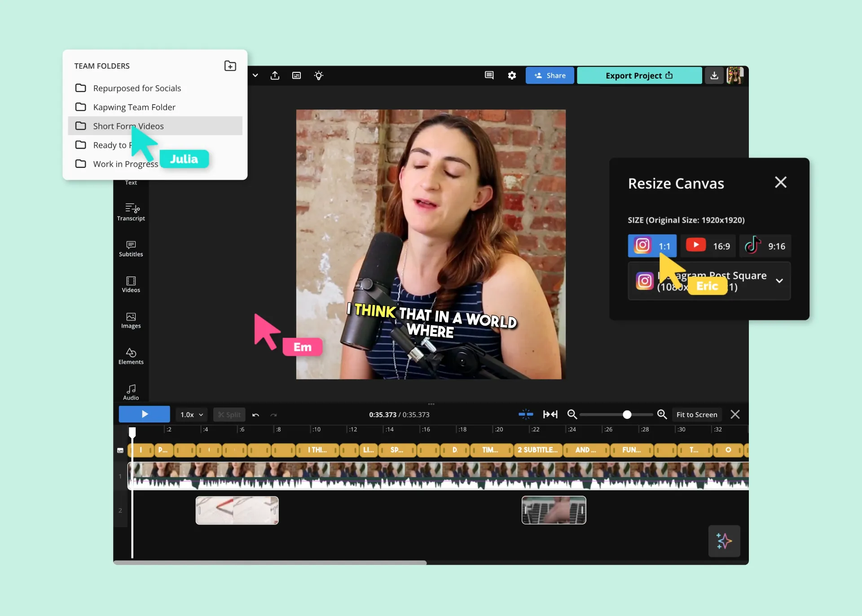Image resolution: width=862 pixels, height=616 pixels.
Task: Open the Subtitles panel
Action: pyautogui.click(x=131, y=248)
